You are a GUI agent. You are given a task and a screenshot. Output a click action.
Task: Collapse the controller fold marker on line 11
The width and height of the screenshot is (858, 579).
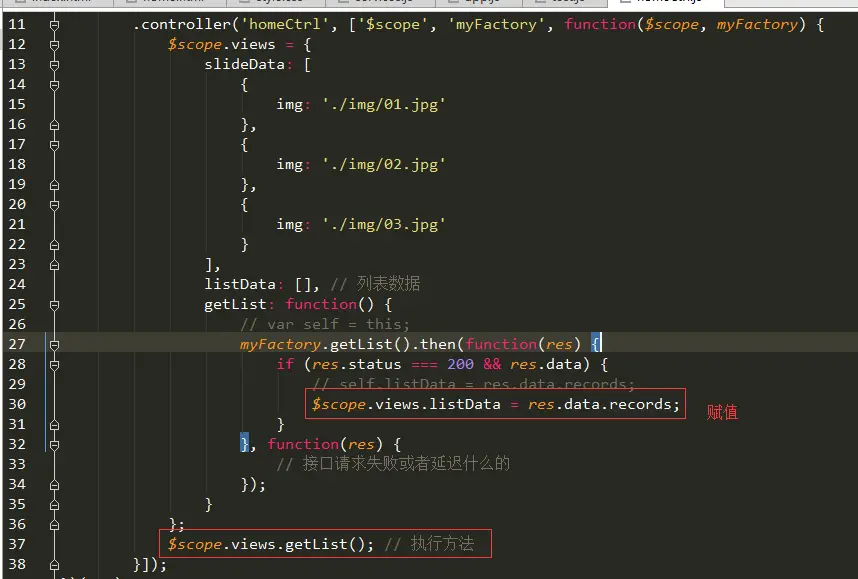point(54,25)
